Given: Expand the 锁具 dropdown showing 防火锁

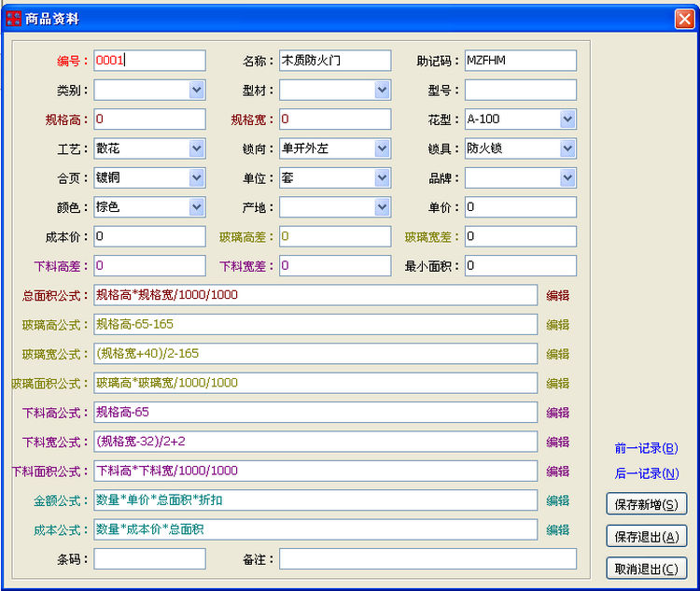Looking at the screenshot, I should click(567, 148).
